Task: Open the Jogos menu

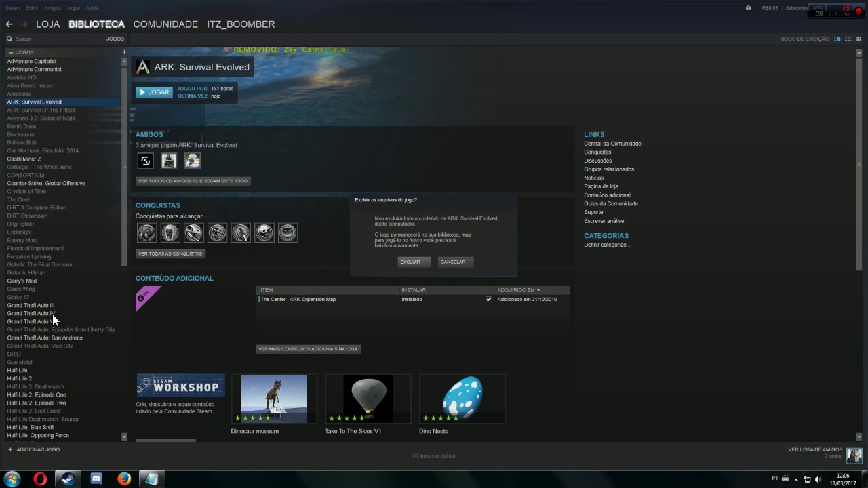Action: click(x=73, y=8)
